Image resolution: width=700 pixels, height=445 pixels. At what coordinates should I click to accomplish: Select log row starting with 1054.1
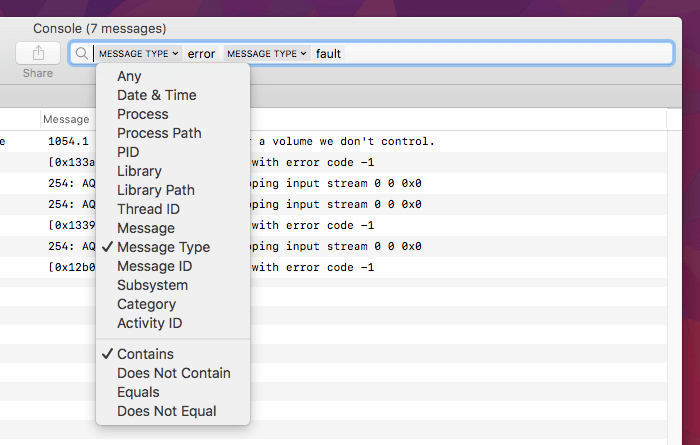coord(333,141)
